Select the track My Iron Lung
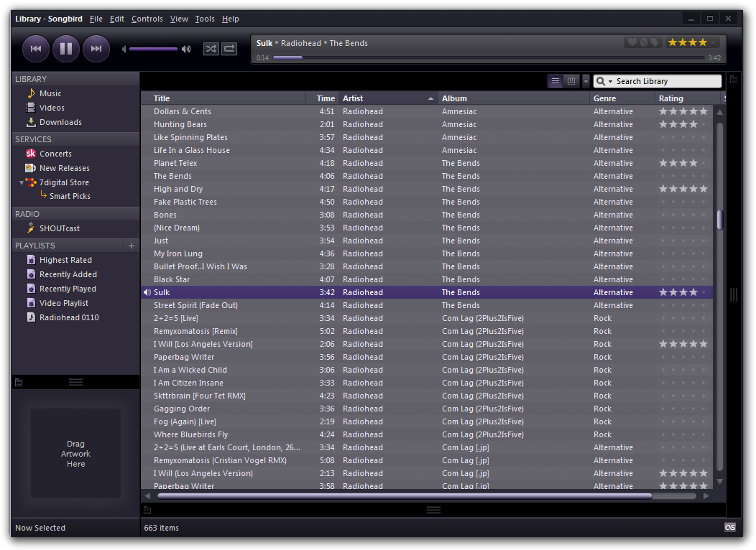This screenshot has width=756, height=550. 427,253
